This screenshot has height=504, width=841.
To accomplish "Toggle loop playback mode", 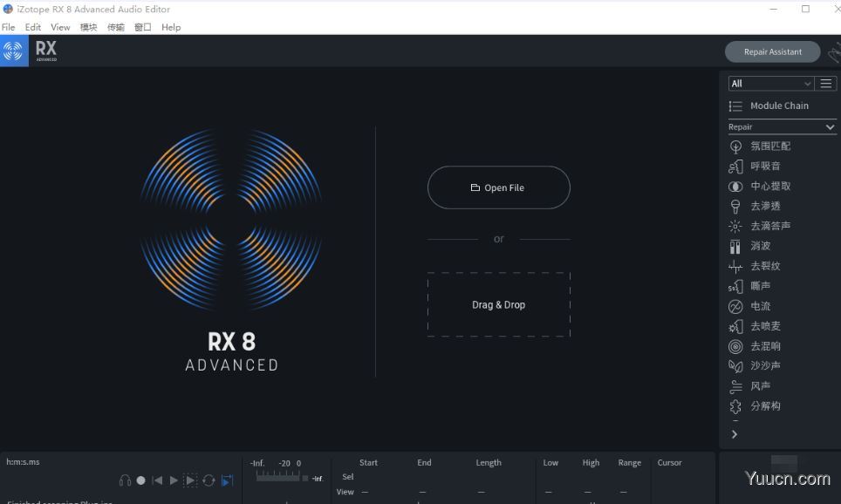I will [209, 480].
